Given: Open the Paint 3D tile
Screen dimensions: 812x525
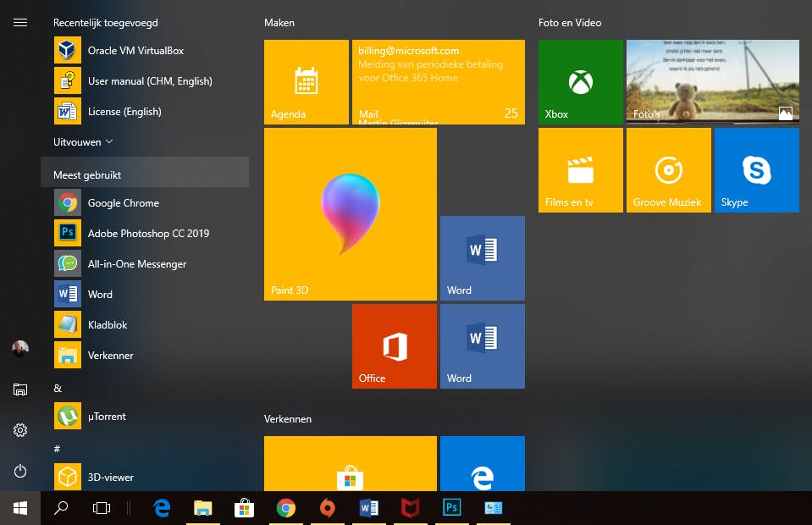Looking at the screenshot, I should 351,214.
